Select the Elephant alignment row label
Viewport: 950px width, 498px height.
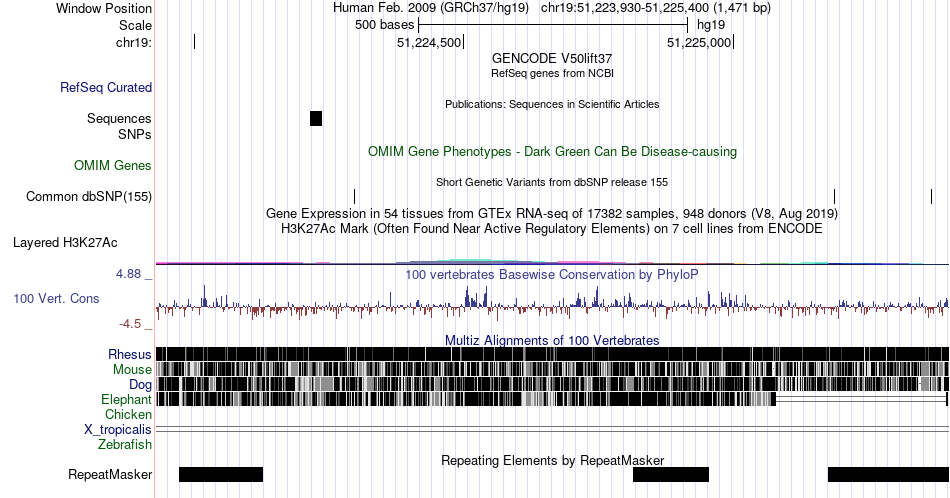(x=126, y=400)
